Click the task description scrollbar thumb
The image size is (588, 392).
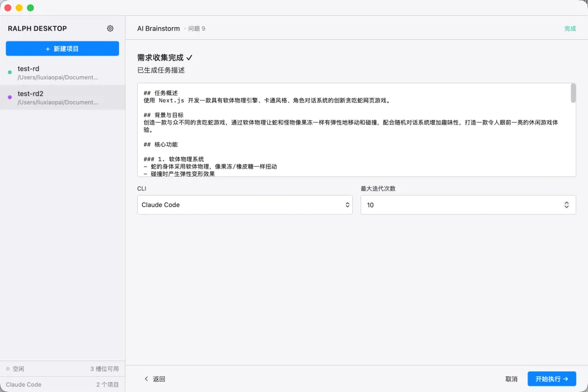[x=573, y=93]
